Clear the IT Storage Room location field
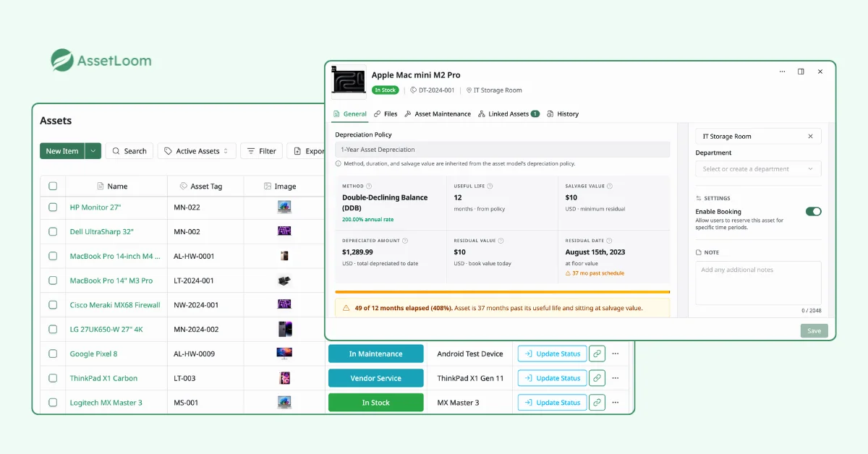This screenshot has height=454, width=868. coord(810,136)
